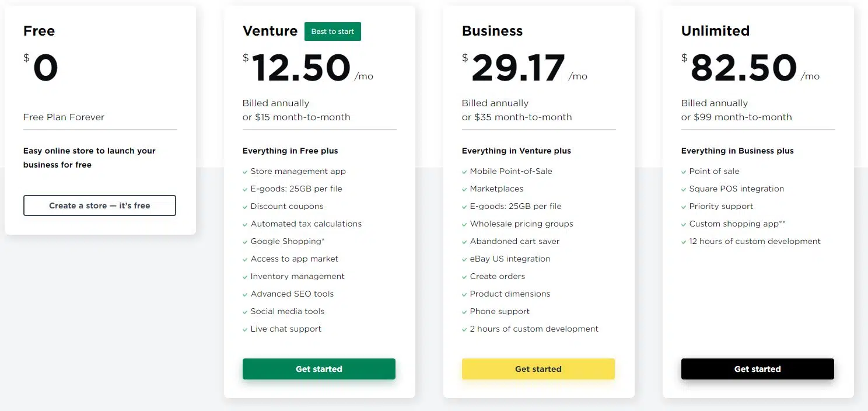Click the checkmark next to Phone support
The height and width of the screenshot is (411, 868).
[x=464, y=312]
